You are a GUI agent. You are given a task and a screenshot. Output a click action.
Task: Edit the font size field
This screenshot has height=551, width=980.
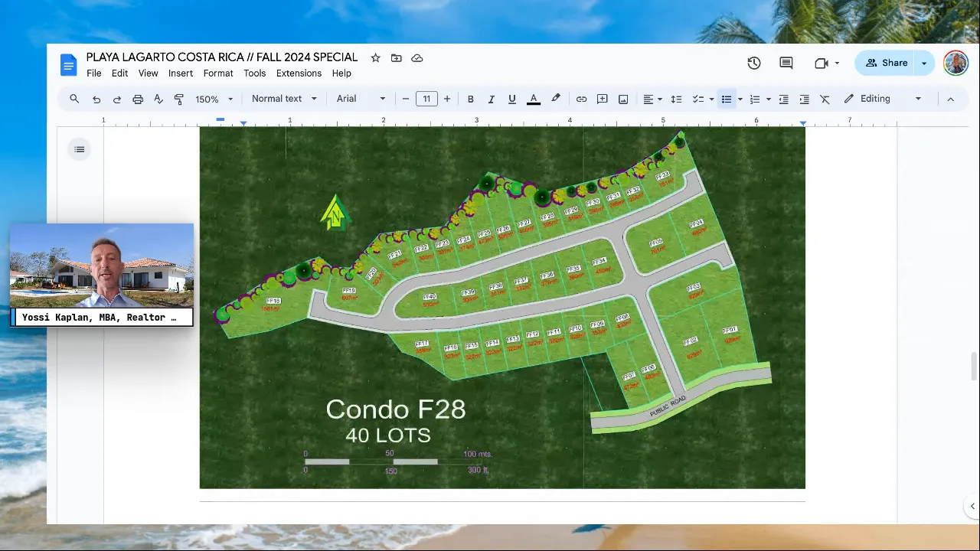pos(426,99)
